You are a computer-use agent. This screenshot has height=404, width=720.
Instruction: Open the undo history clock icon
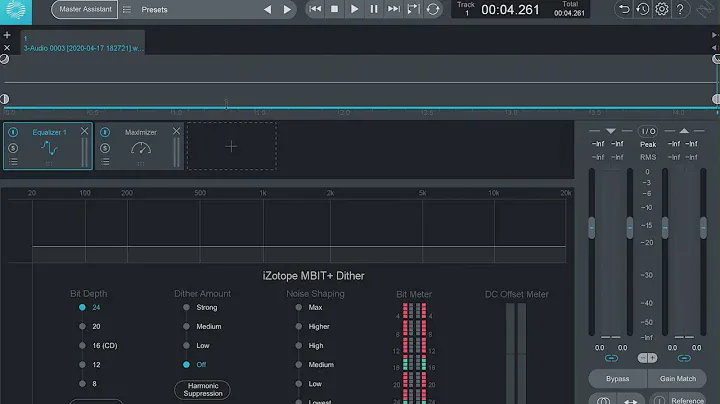tap(643, 9)
